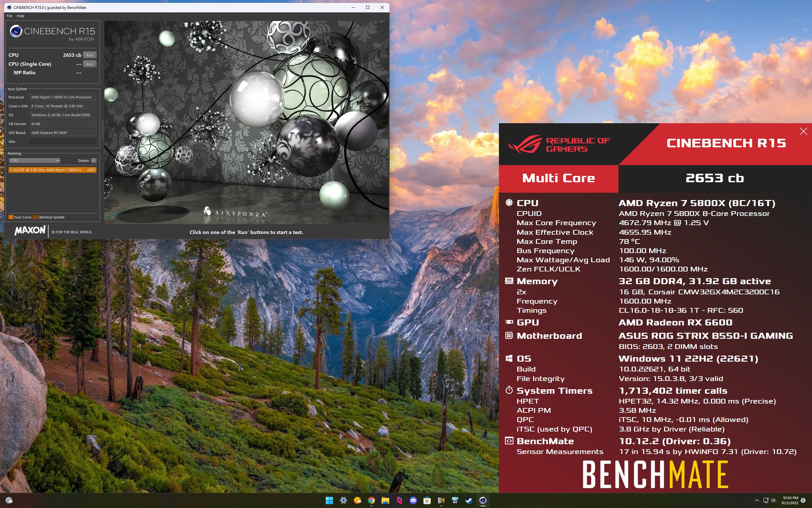Click the BENCHMATE logo at panel bottom

(x=655, y=474)
